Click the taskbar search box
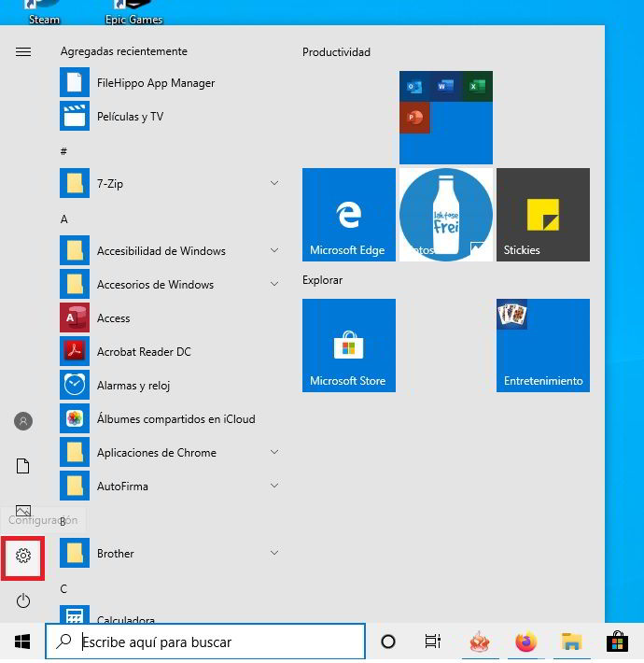Screen dimensions: 644x663 (x=205, y=642)
